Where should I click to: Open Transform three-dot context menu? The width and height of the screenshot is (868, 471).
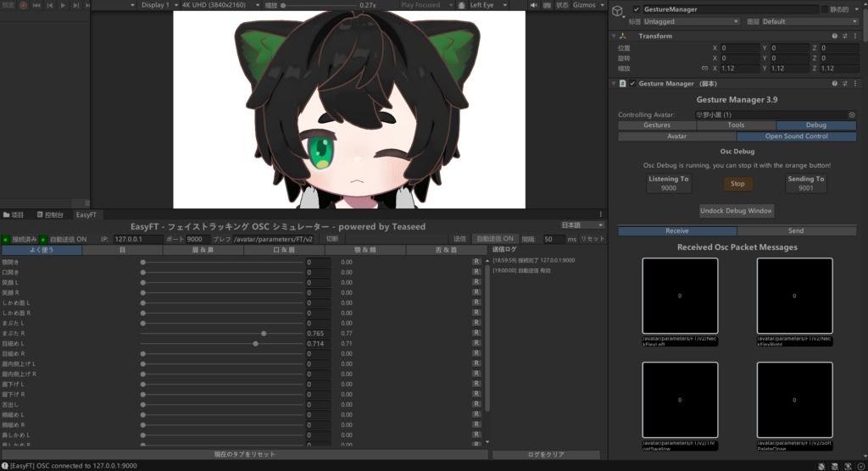(855, 36)
